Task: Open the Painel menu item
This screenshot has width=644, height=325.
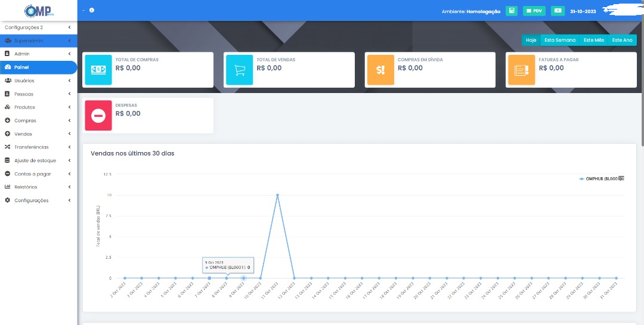Action: click(x=38, y=67)
